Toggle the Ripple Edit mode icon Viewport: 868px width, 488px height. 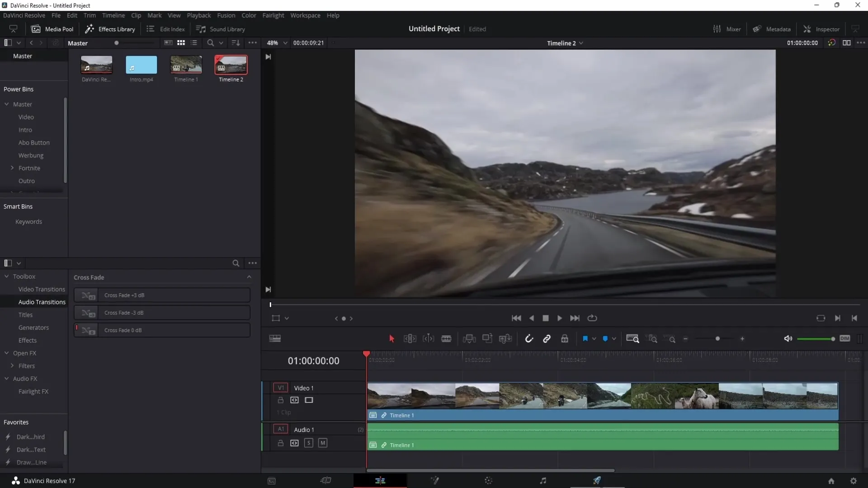(x=410, y=338)
